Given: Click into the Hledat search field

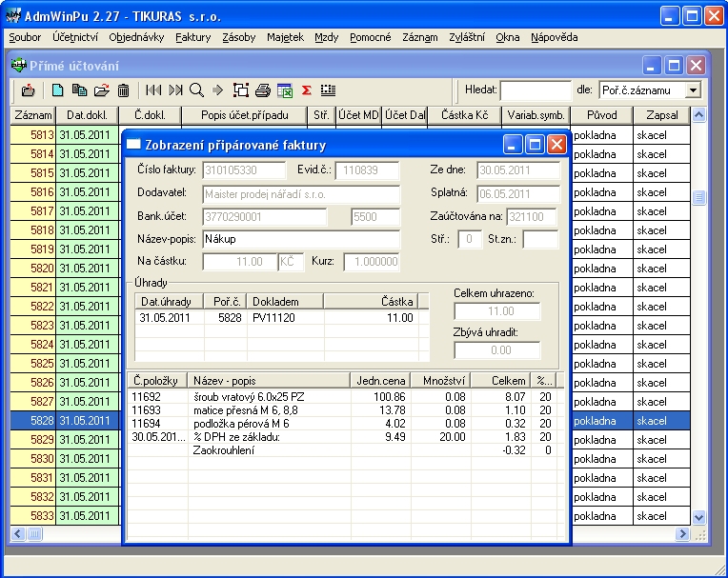Looking at the screenshot, I should coord(536,90).
